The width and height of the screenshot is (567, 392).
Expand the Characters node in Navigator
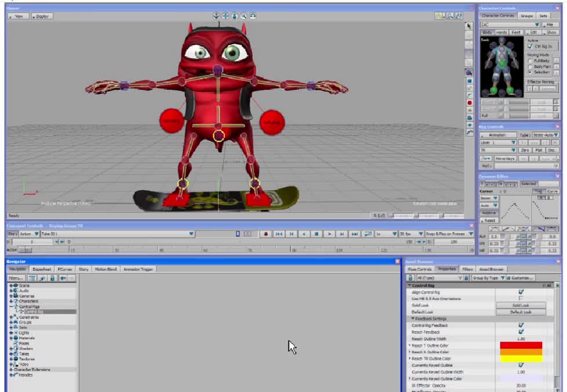[11, 302]
